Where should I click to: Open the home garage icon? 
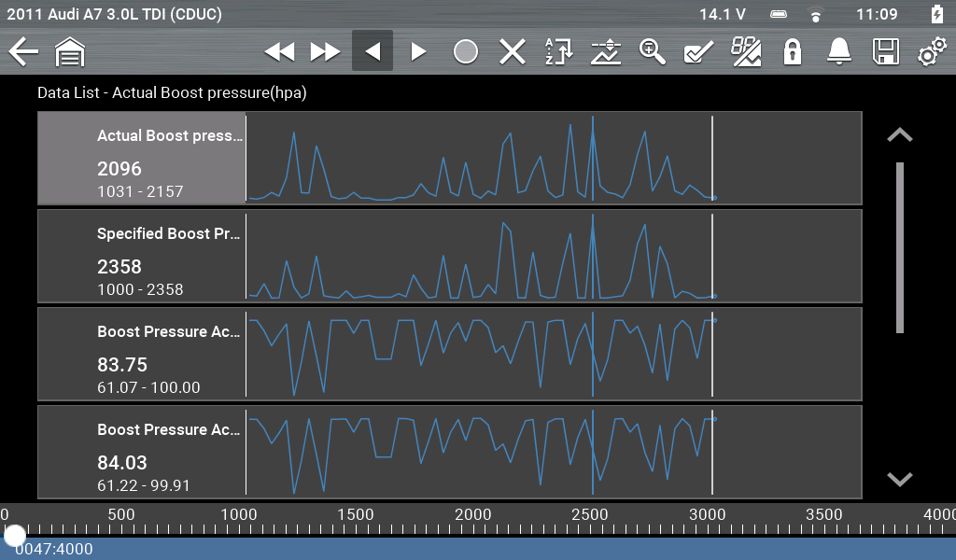pos(70,51)
